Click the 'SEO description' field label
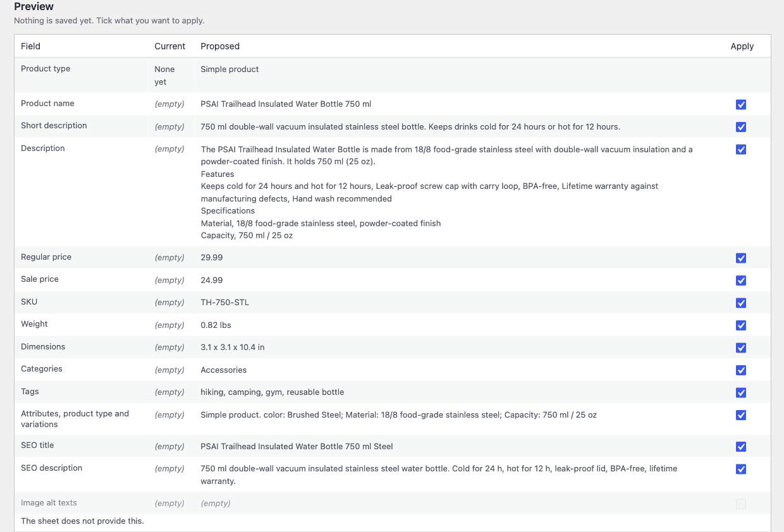The image size is (784, 532). click(52, 468)
